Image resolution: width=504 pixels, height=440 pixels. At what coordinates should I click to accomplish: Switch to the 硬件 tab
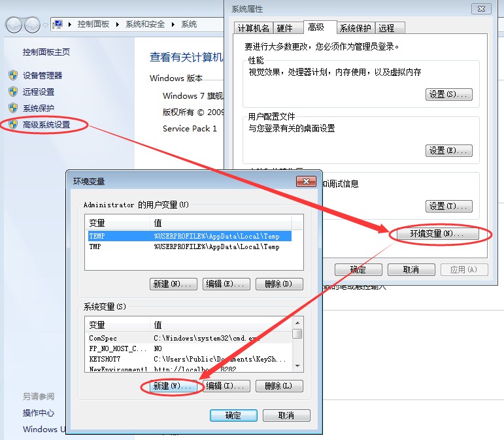pos(285,28)
